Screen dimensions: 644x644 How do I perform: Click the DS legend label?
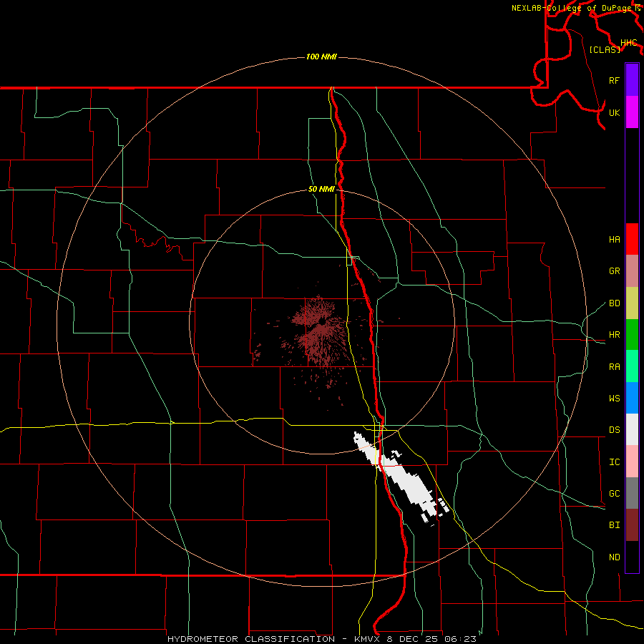point(614,430)
